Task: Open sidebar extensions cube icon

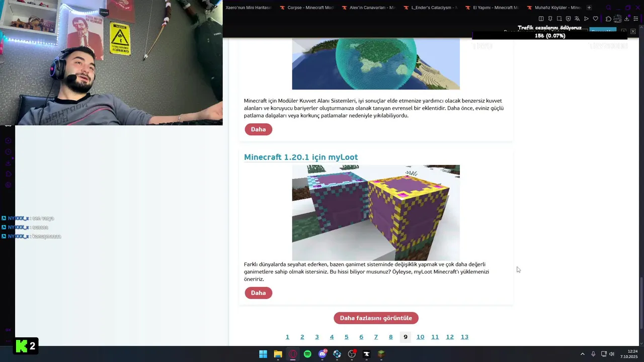Action: pos(8,174)
